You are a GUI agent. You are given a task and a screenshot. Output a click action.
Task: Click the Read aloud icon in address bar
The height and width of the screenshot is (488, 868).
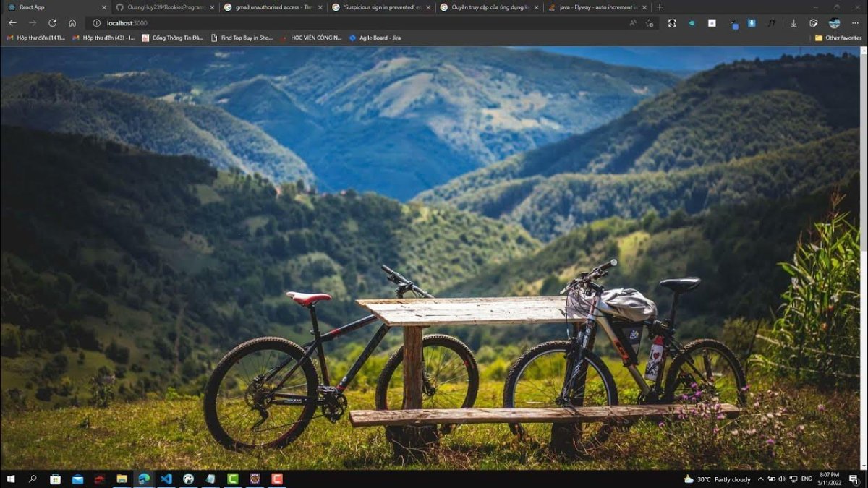pos(633,23)
